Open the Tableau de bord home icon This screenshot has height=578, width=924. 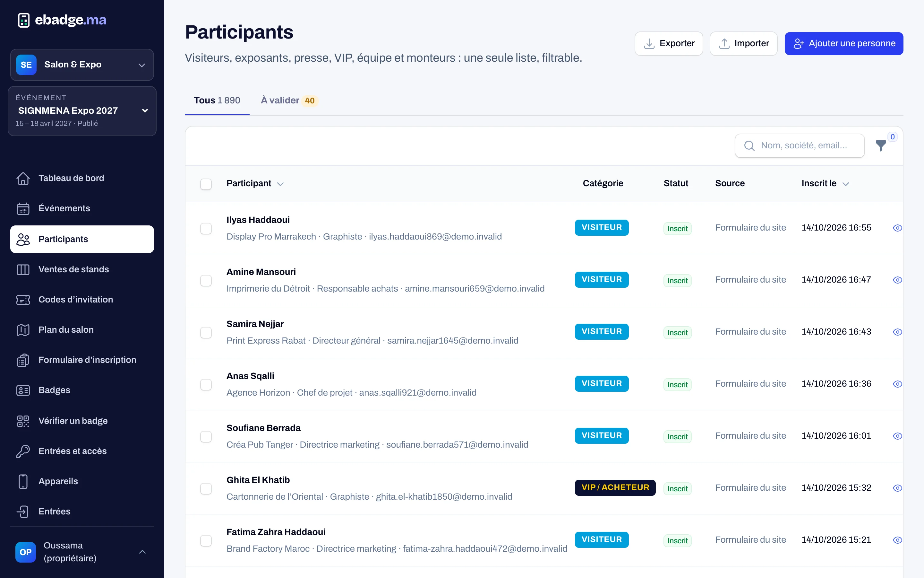[x=23, y=178]
